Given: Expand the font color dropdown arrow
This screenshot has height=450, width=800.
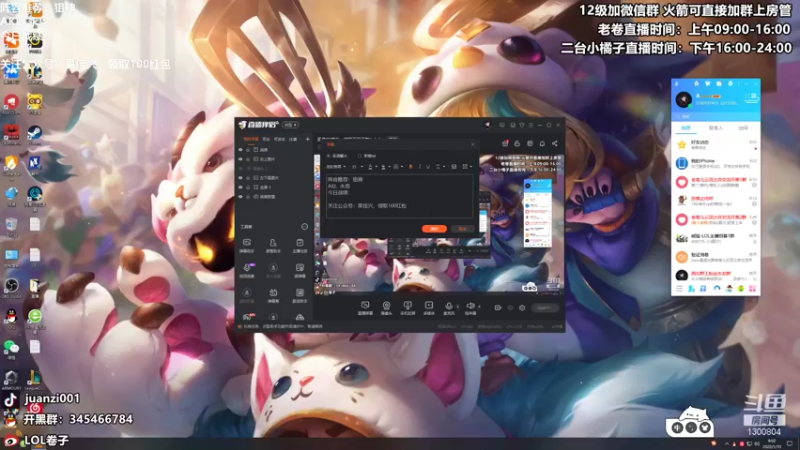Looking at the screenshot, I should tap(377, 167).
